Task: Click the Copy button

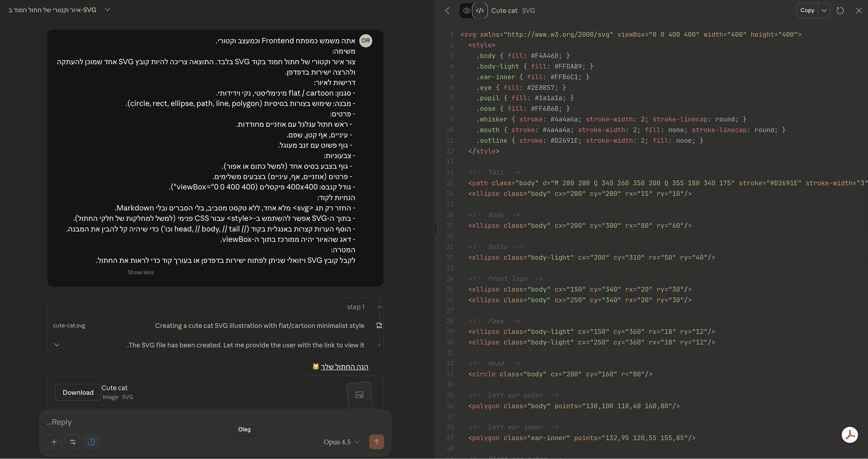Action: pos(807,10)
